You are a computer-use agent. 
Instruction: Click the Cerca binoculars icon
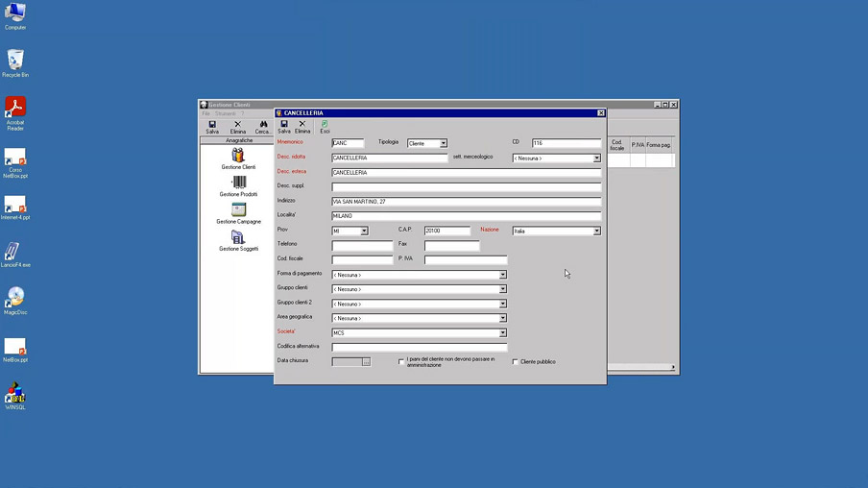(263, 128)
